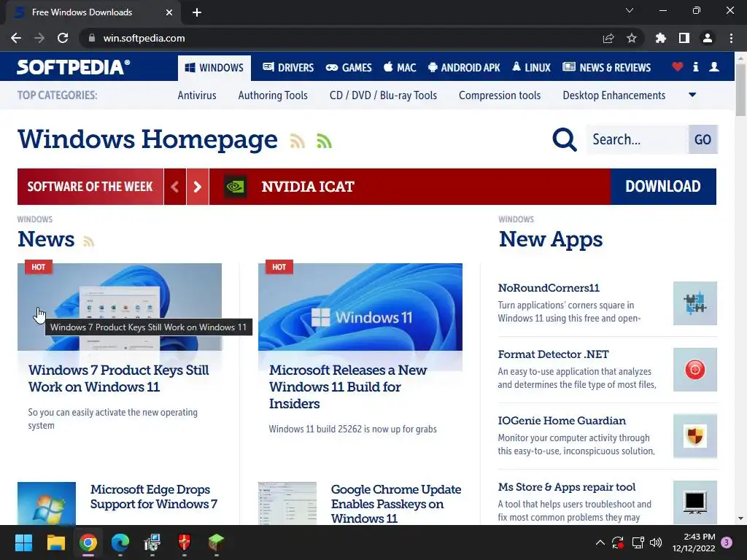Image resolution: width=747 pixels, height=560 pixels.
Task: Open the Chrome extensions puzzle icon
Action: (x=660, y=38)
